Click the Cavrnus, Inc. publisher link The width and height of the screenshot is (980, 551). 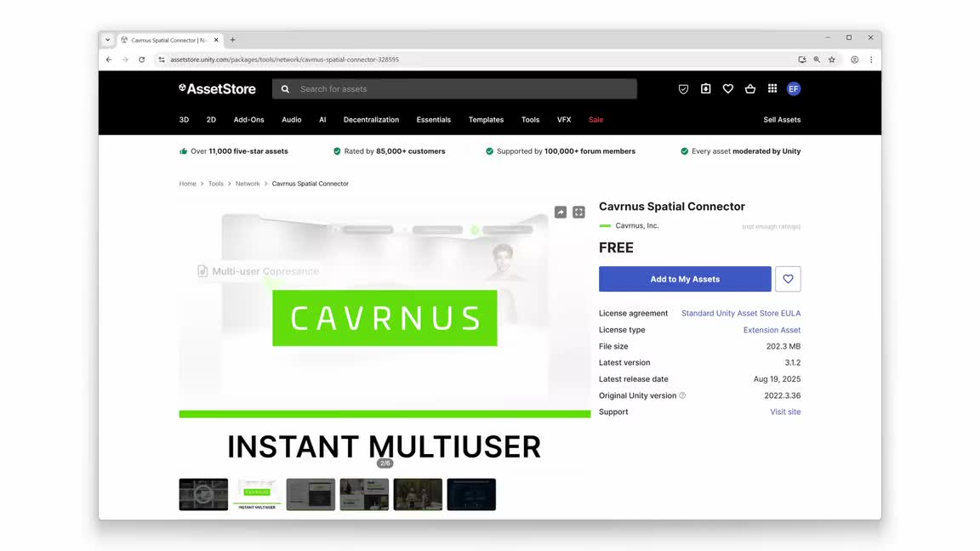coord(637,225)
